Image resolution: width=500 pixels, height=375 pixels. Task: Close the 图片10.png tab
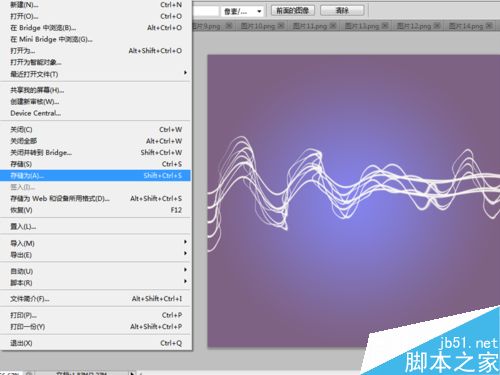coord(281,25)
